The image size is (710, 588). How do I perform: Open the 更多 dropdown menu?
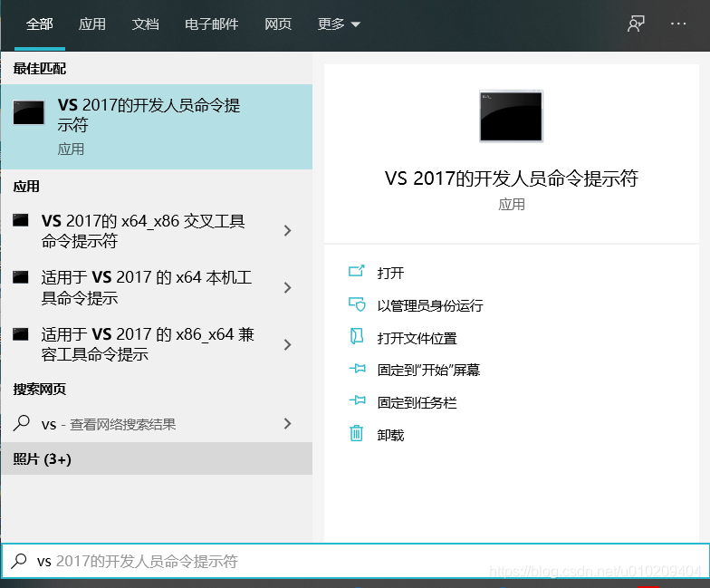(339, 24)
